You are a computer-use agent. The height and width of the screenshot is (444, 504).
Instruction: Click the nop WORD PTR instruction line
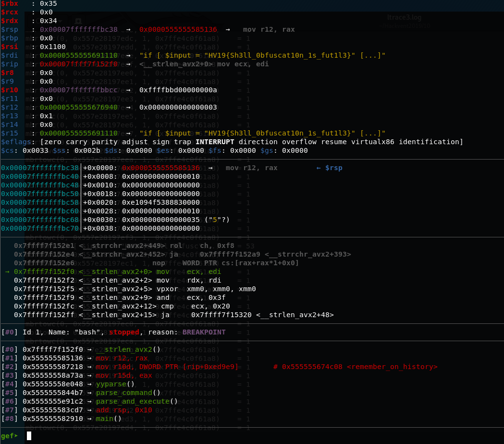156,263
